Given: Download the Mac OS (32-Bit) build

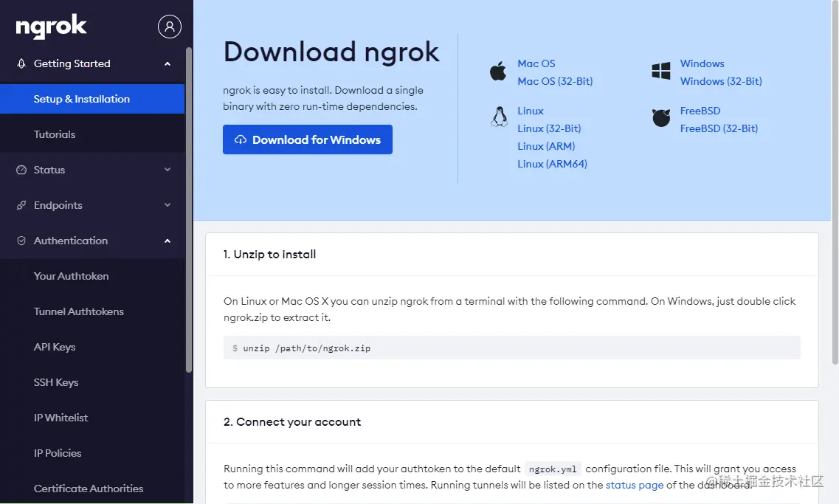Looking at the screenshot, I should [555, 81].
